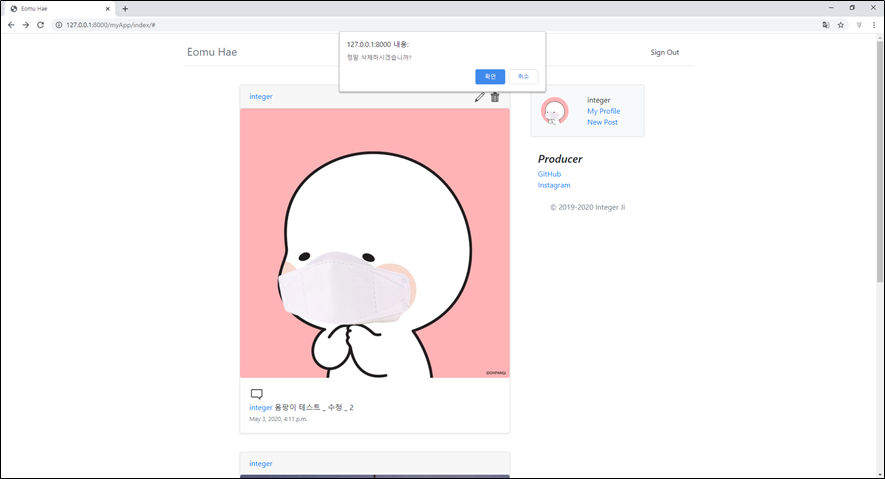885x479 pixels.
Task: Close the Eomu Hae browser tab
Action: click(x=107, y=8)
